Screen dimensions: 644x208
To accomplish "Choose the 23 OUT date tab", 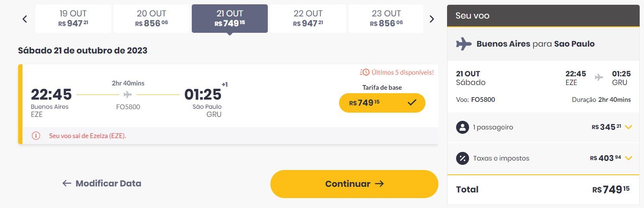I will [x=386, y=19].
